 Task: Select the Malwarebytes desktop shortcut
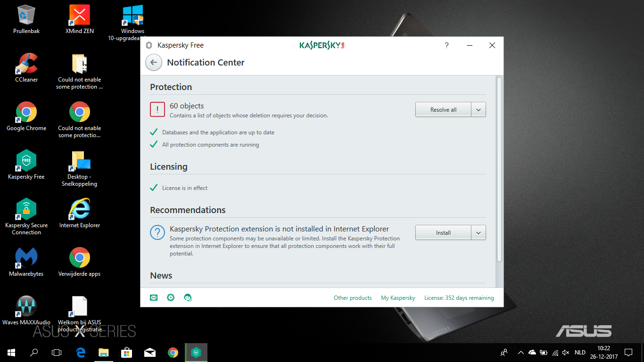pyautogui.click(x=26, y=262)
